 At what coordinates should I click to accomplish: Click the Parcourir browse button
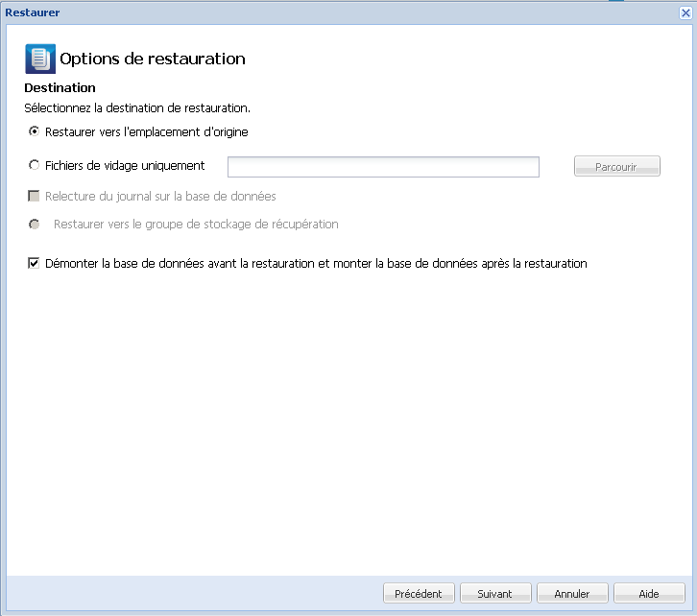pos(617,167)
